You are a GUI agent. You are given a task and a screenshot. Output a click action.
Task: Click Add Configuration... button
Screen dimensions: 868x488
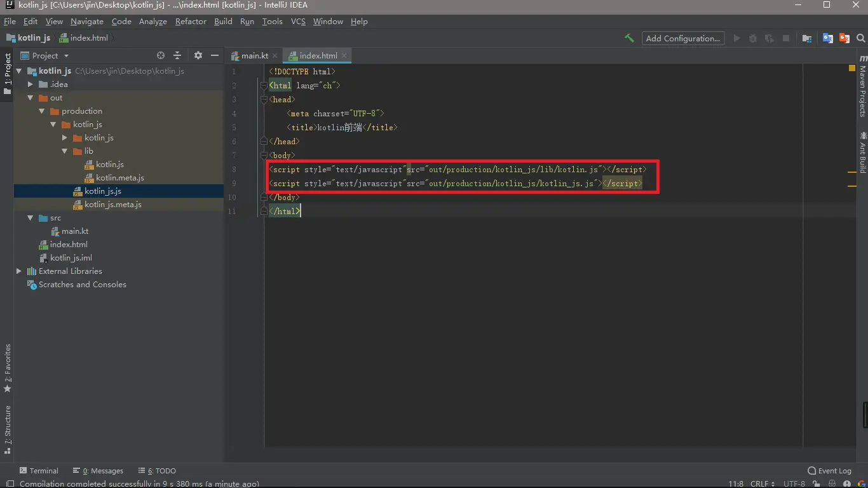pos(683,38)
